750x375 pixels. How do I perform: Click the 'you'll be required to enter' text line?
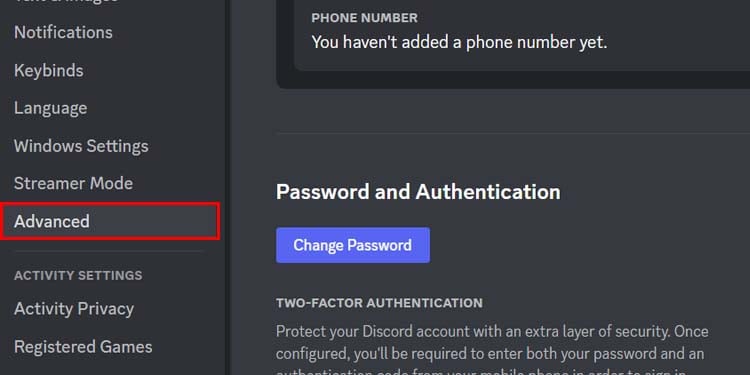[490, 354]
